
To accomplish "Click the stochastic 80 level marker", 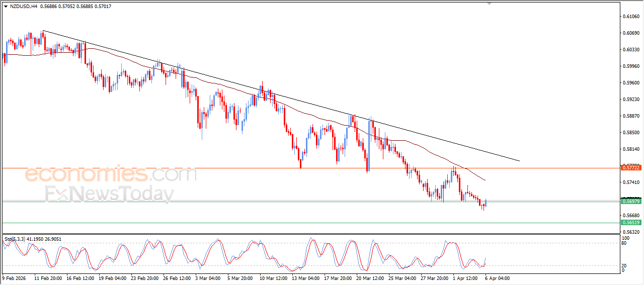I will (x=624, y=244).
